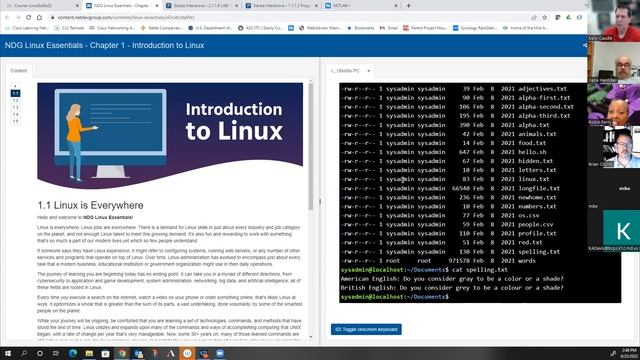The image size is (640, 360).
Task: Switch to the first Course tab
Action: coord(41,6)
